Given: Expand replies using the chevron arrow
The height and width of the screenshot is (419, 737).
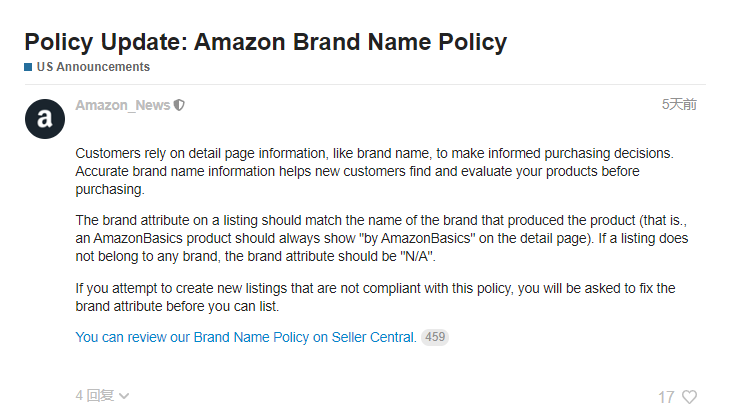Looking at the screenshot, I should click(x=124, y=396).
